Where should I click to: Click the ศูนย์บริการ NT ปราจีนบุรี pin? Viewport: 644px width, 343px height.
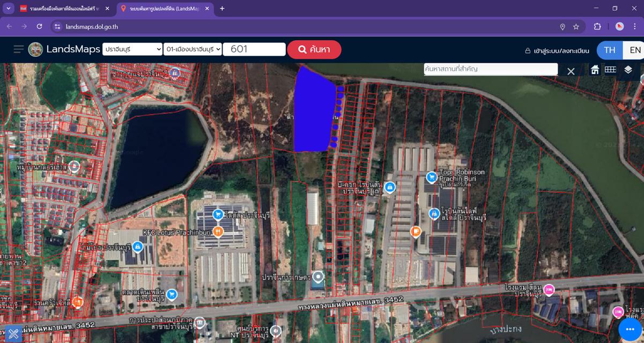276,331
